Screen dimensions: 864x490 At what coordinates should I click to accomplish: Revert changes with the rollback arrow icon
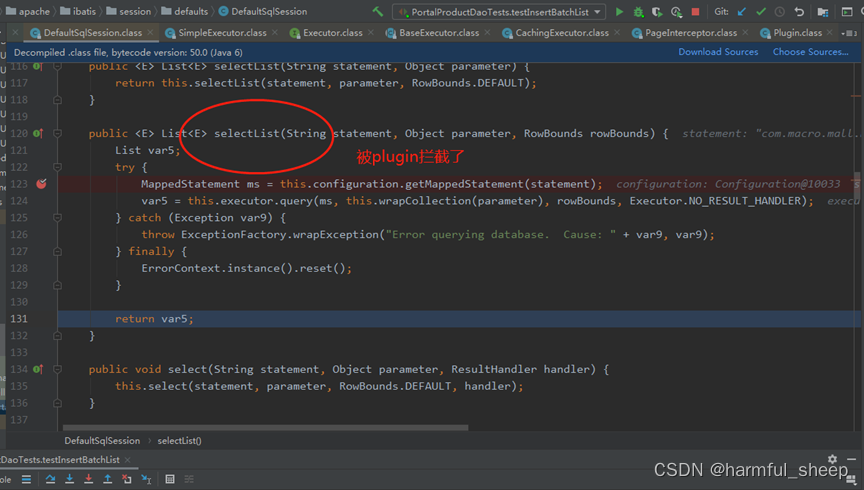tap(799, 12)
